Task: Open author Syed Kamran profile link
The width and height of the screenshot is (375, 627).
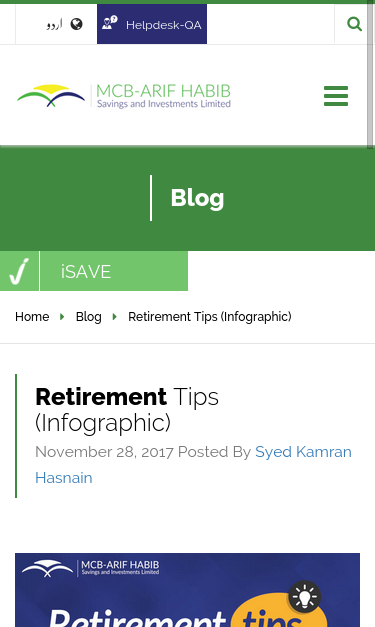Action: point(303,452)
